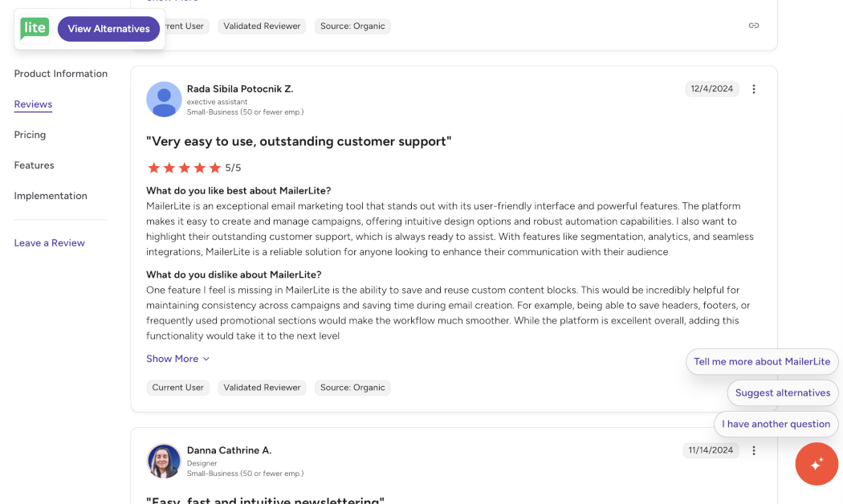The image size is (843, 504).
Task: Switch to the Pricing section
Action: pos(30,134)
